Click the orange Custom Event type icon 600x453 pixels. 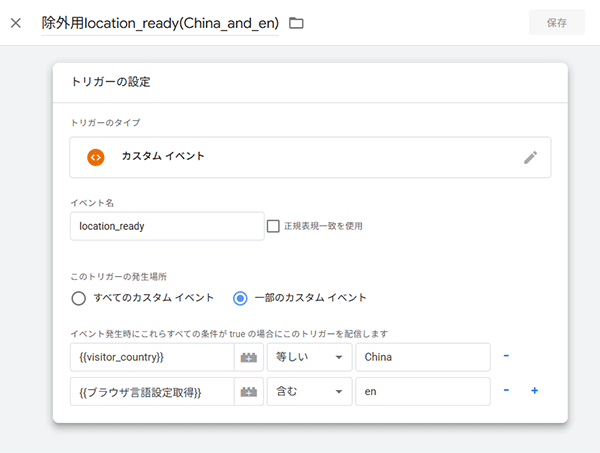96,157
